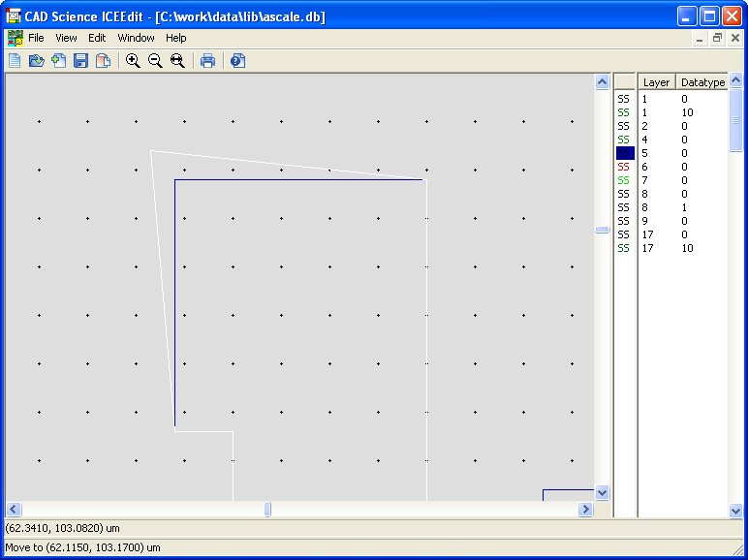Select layer number 6 in the list
748x560 pixels.
click(x=644, y=167)
